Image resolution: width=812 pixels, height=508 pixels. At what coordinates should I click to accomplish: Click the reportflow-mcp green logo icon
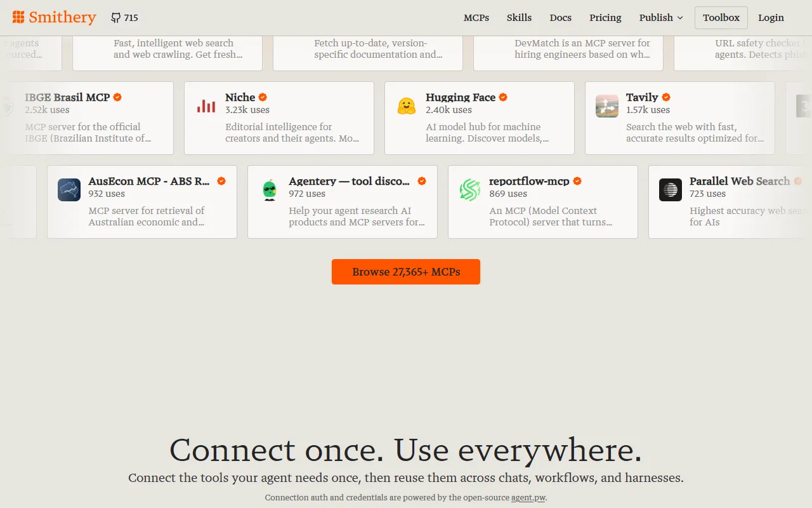coord(470,190)
